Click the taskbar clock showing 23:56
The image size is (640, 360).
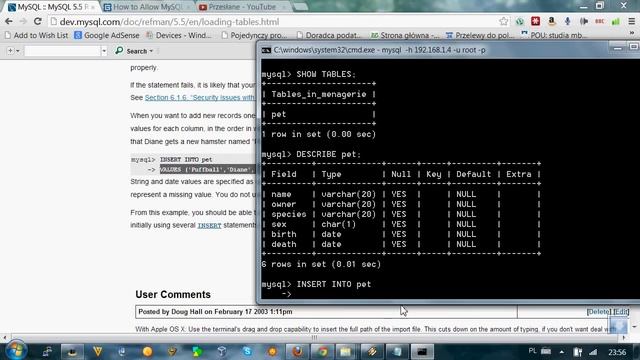pos(617,352)
